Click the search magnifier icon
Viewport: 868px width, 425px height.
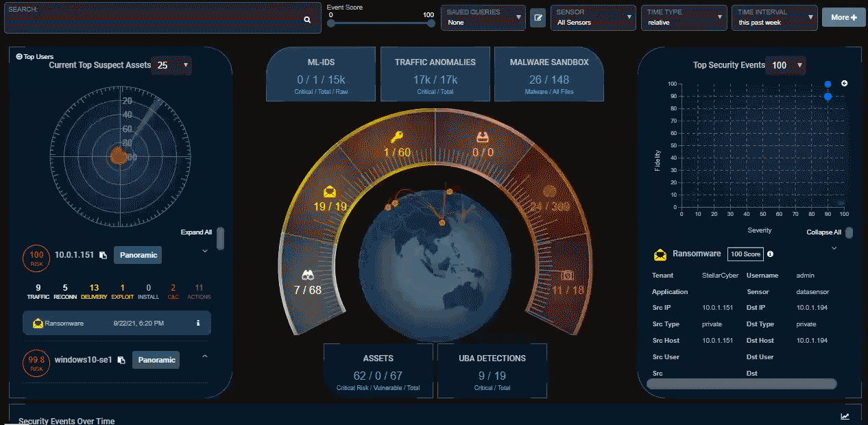307,20
